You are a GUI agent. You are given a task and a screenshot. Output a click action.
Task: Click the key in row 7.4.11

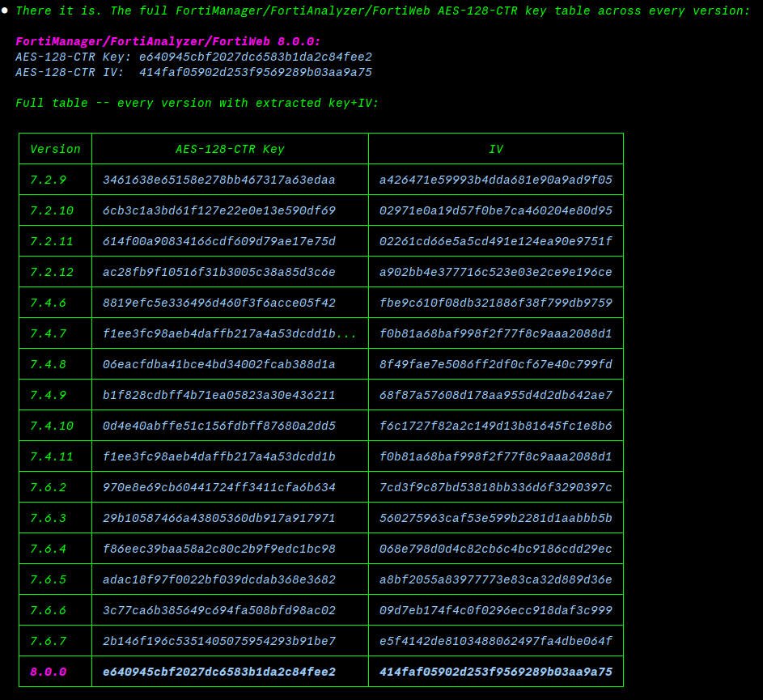[219, 456]
